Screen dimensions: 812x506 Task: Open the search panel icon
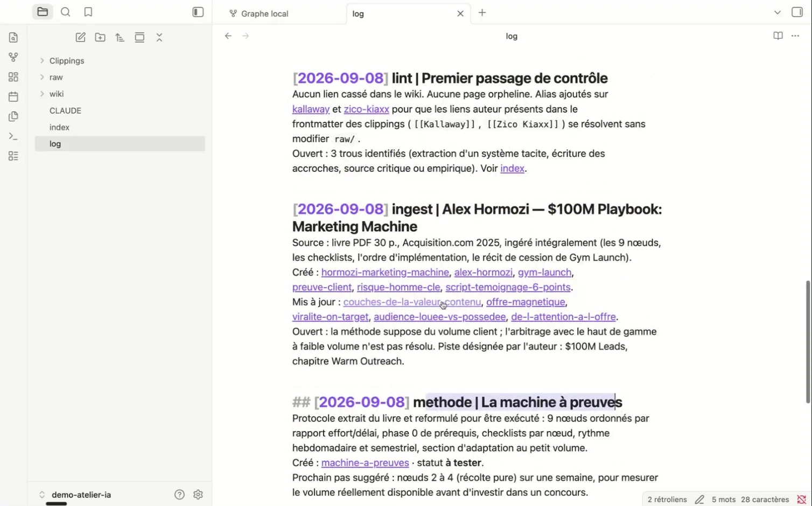pos(66,12)
